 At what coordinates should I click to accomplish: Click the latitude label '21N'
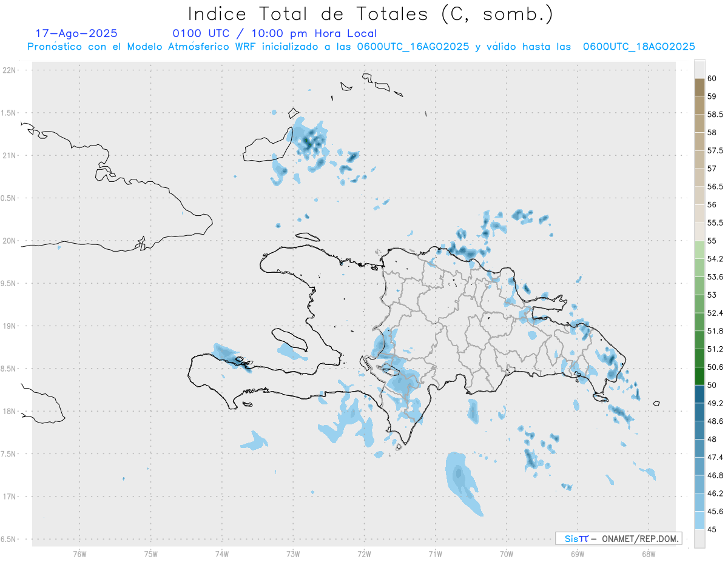pyautogui.click(x=10, y=155)
